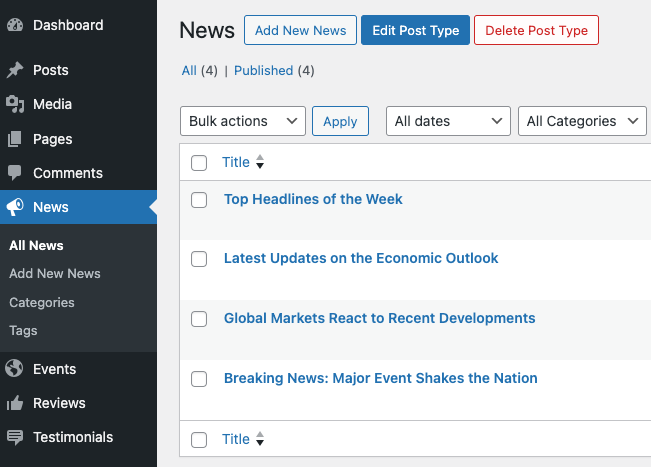This screenshot has height=467, width=651.
Task: Check the box for Global Markets React post
Action: [199, 319]
